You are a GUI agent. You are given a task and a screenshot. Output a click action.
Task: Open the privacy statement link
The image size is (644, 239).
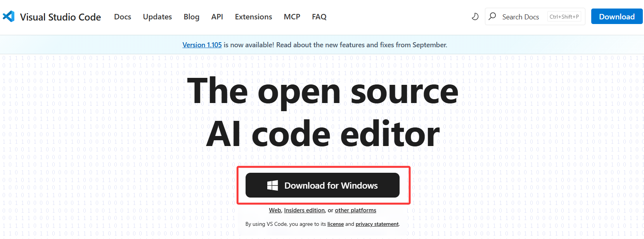377,224
